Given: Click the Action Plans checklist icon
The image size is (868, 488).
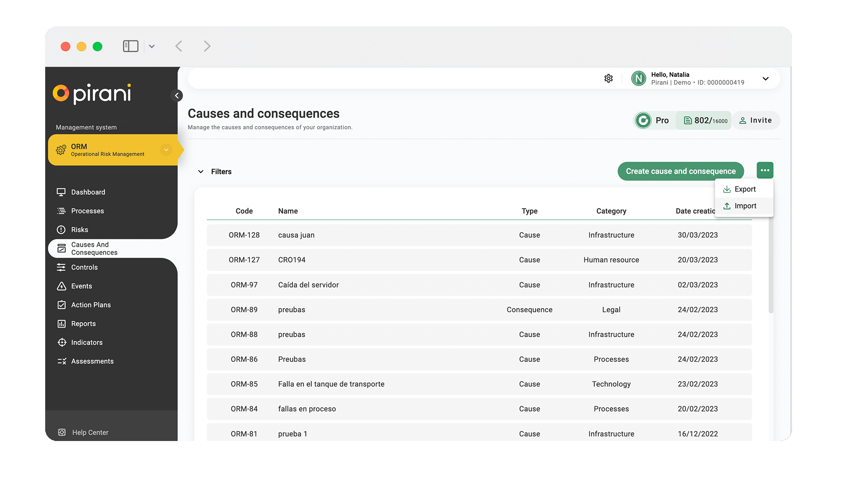Looking at the screenshot, I should pyautogui.click(x=61, y=305).
